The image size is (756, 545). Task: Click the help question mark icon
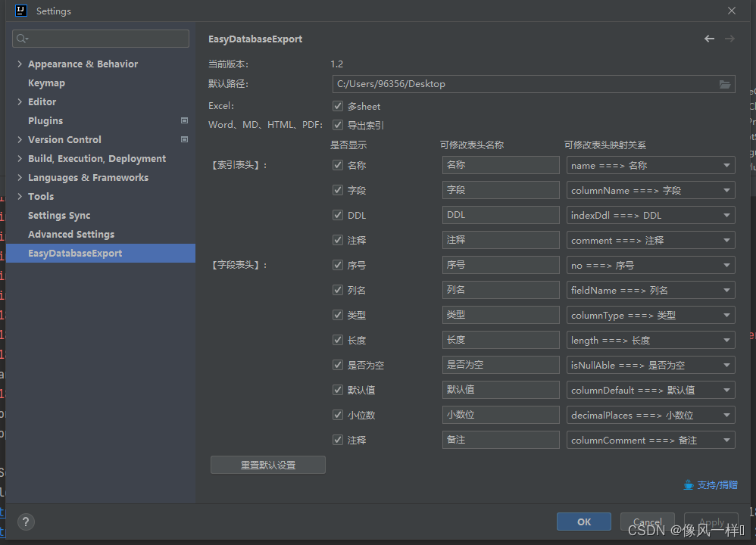(26, 522)
